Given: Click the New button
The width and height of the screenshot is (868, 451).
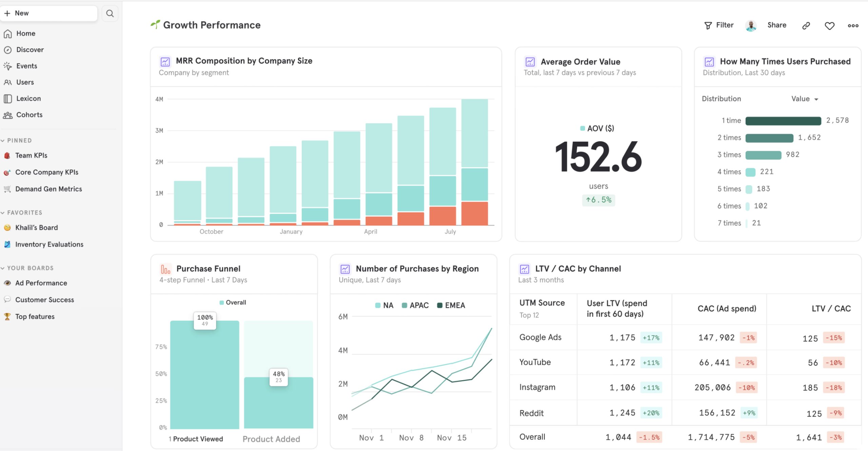Looking at the screenshot, I should pyautogui.click(x=49, y=13).
